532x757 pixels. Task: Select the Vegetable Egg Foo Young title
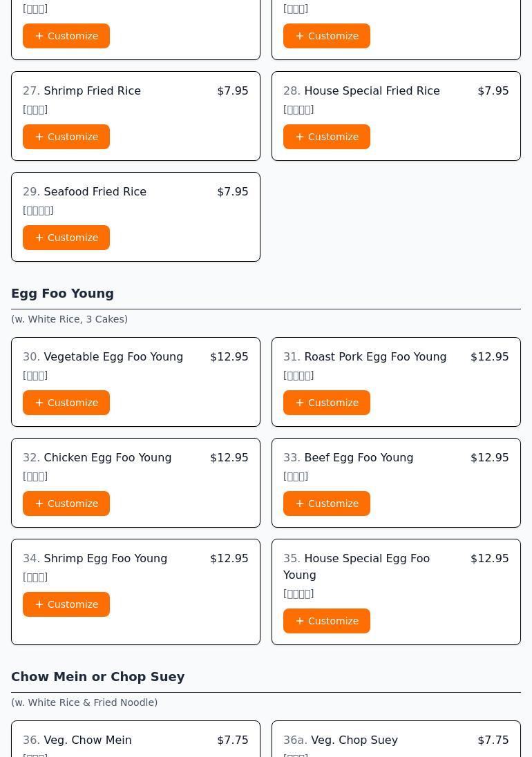113,356
